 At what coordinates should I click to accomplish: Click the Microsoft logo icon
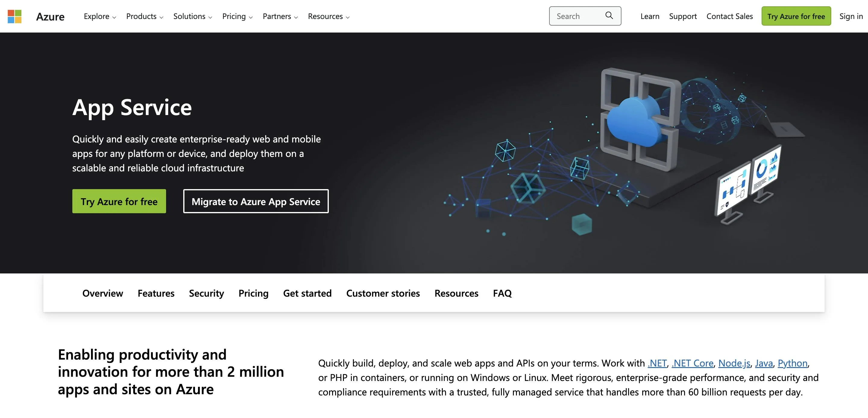pyautogui.click(x=14, y=16)
